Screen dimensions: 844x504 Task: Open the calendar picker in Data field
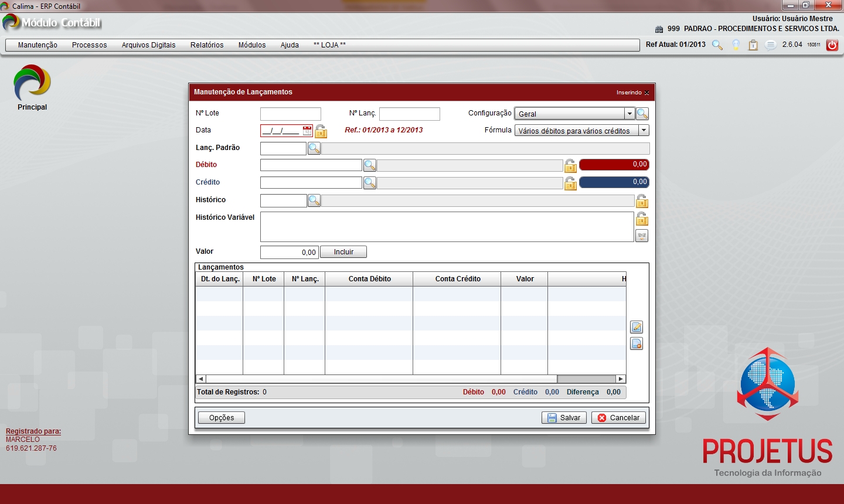point(307,131)
